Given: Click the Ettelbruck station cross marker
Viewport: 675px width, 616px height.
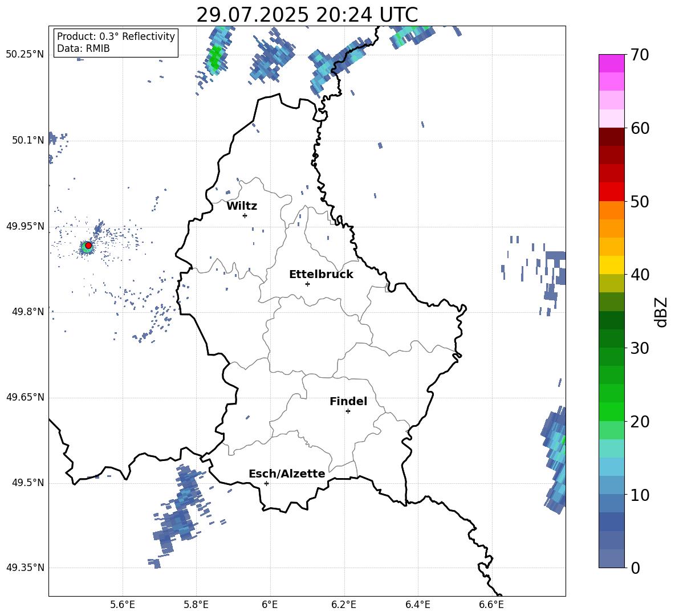Looking at the screenshot, I should coord(307,284).
